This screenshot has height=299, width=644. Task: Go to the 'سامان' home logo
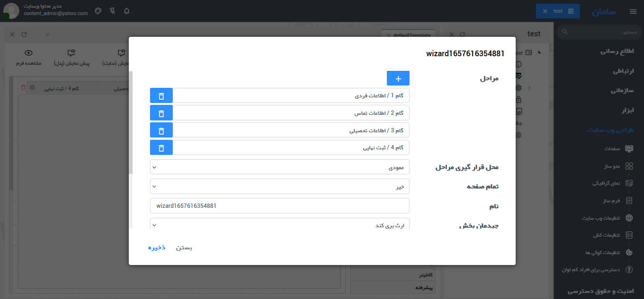(604, 11)
